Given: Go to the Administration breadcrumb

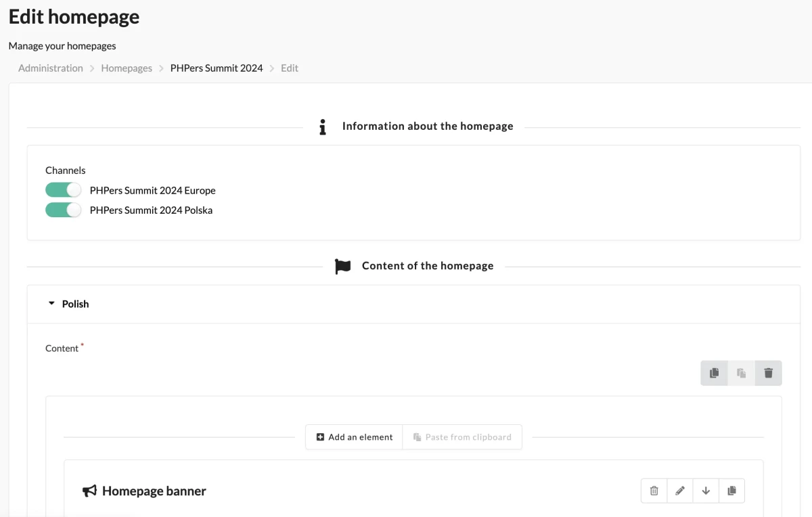Looking at the screenshot, I should [51, 68].
